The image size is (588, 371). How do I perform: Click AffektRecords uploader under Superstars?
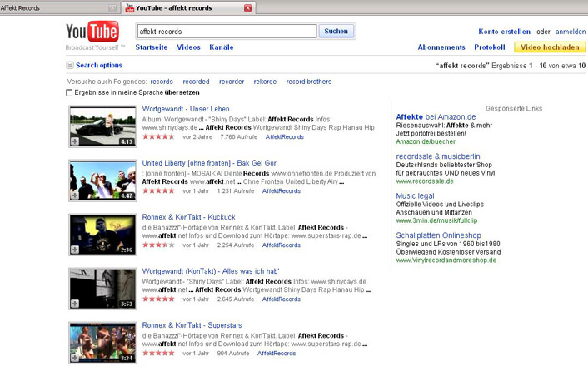point(277,353)
